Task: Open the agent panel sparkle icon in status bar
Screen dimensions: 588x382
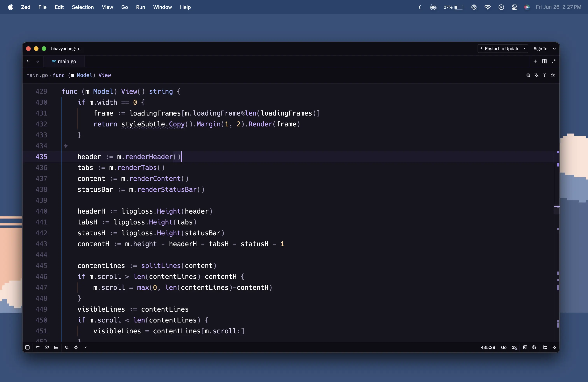Action: (x=554, y=347)
